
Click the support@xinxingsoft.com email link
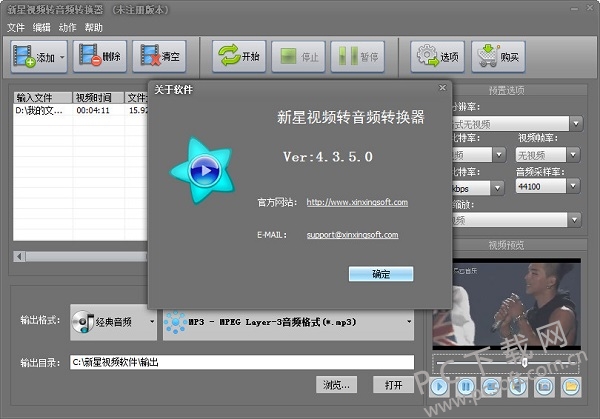pos(352,235)
